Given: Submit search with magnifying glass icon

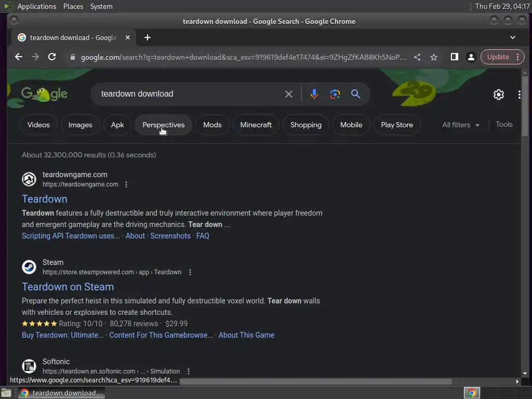Looking at the screenshot, I should tap(355, 94).
